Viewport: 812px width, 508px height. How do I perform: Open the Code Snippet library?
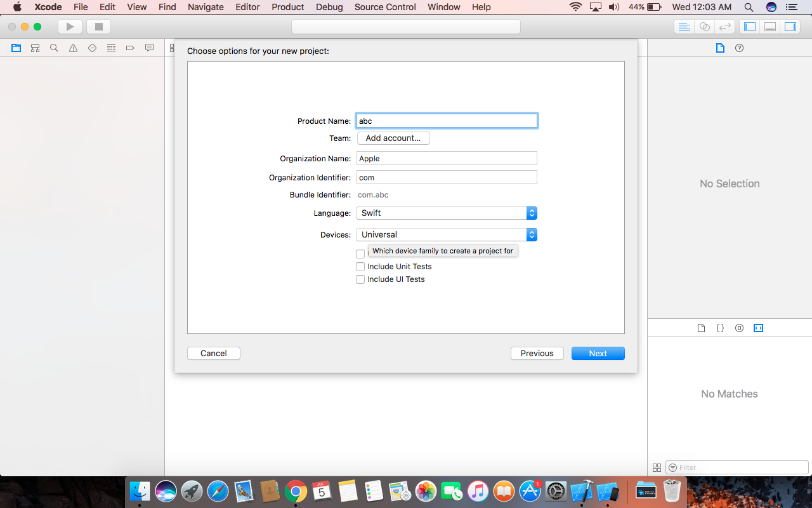720,328
